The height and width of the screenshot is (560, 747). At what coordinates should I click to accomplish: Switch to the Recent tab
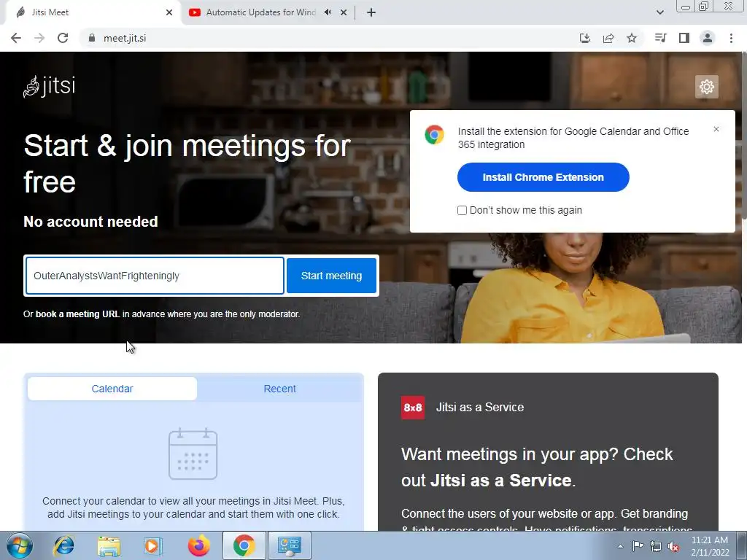pyautogui.click(x=279, y=389)
